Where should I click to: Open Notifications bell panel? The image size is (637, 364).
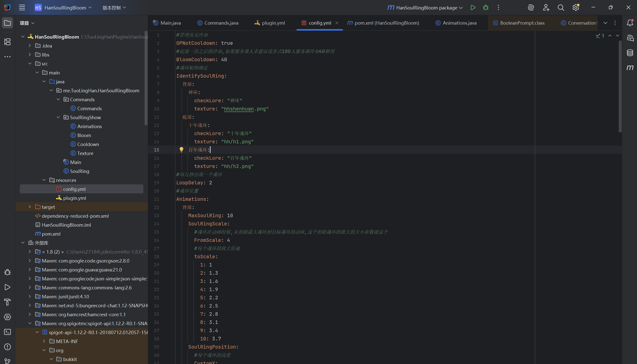pos(630,23)
